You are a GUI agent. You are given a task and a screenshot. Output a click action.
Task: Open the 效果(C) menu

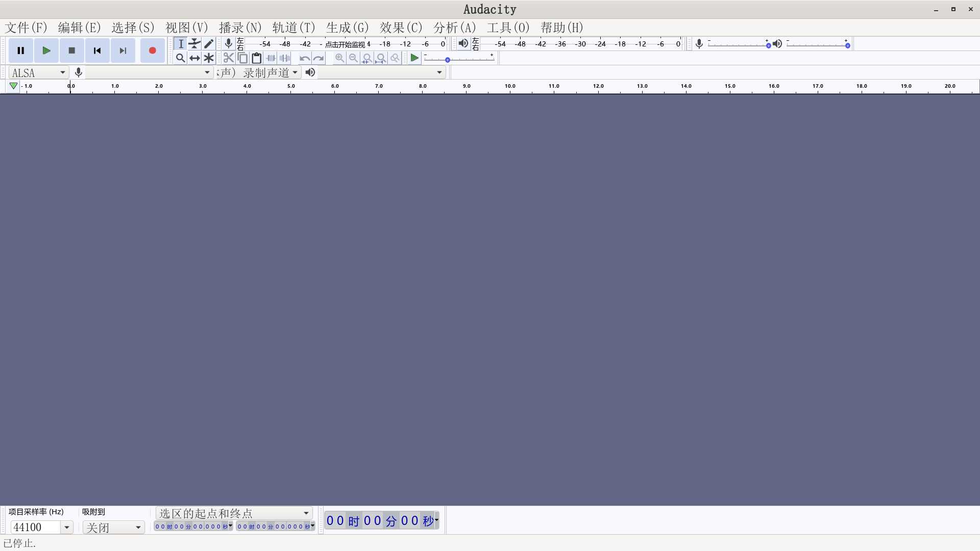coord(401,28)
